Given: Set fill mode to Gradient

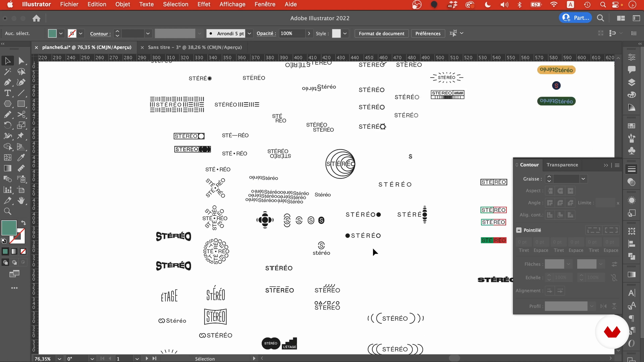Looking at the screenshot, I should [x=14, y=251].
